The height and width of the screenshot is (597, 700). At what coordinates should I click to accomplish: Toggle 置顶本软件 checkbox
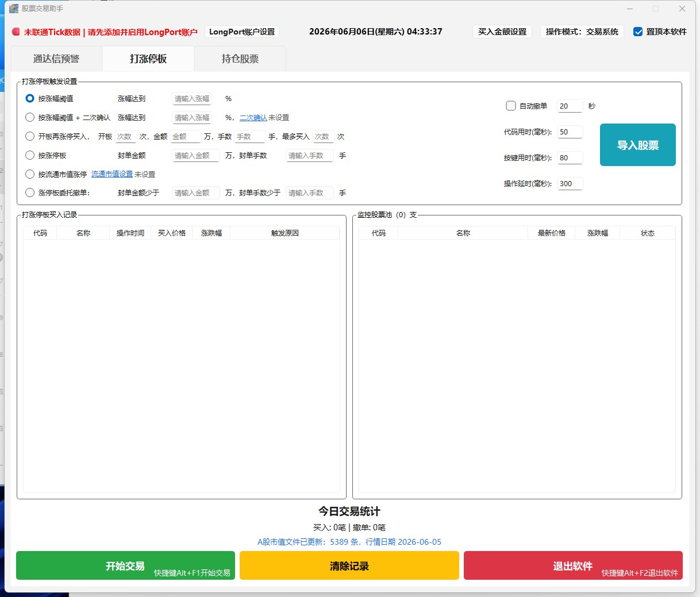pyautogui.click(x=638, y=32)
